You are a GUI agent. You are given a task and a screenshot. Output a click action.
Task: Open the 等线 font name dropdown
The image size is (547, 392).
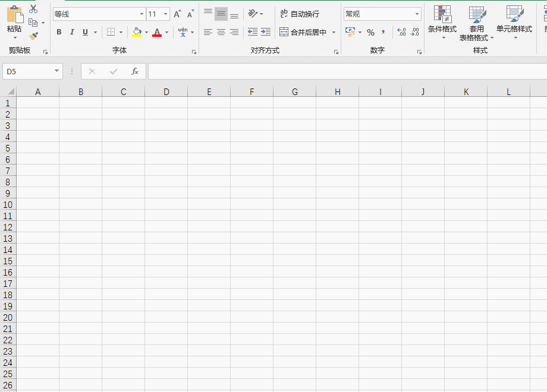click(142, 14)
